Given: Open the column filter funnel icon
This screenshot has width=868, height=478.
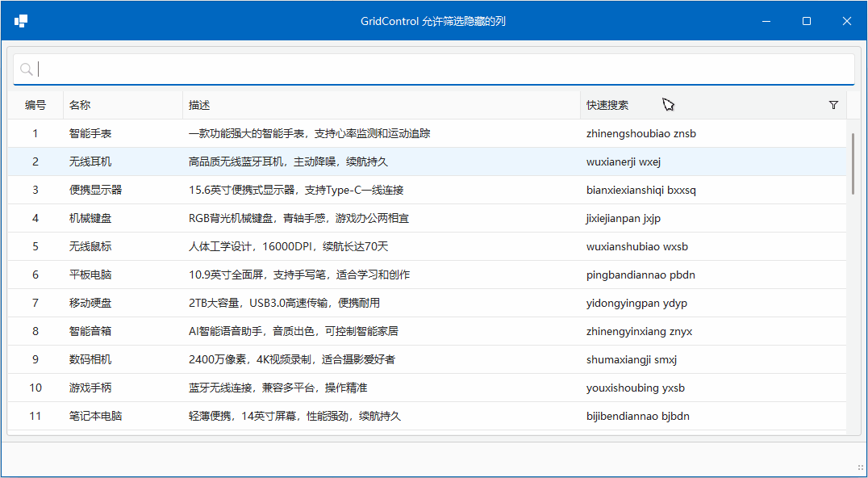Looking at the screenshot, I should click(x=833, y=104).
